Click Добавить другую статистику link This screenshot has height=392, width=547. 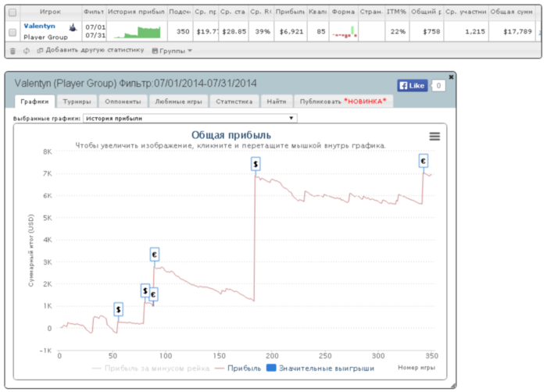[x=91, y=50]
